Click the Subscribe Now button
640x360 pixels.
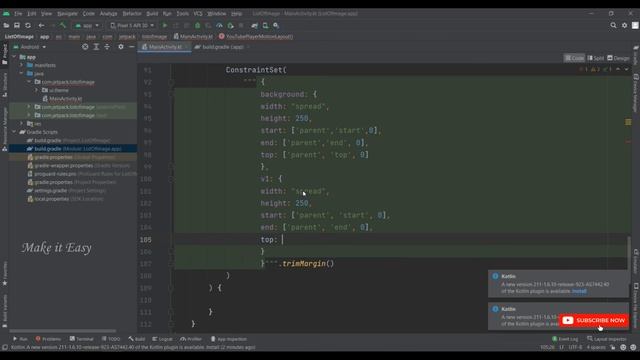tap(594, 320)
